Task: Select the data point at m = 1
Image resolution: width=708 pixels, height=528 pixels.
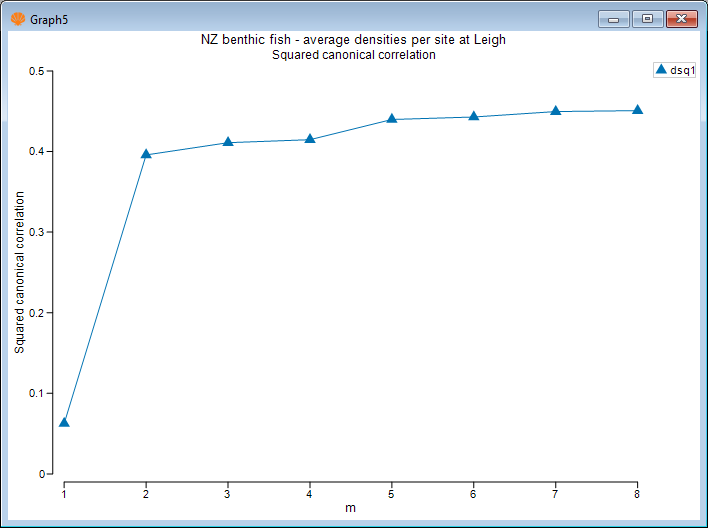Action: pos(64,422)
